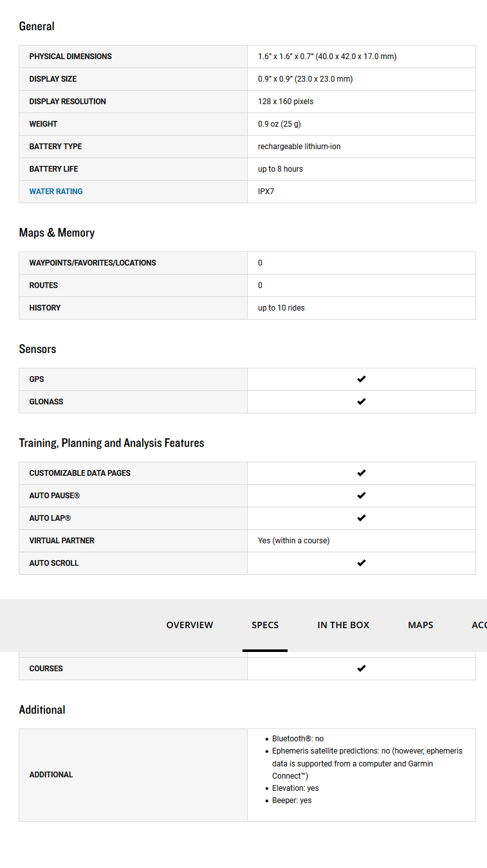Image resolution: width=487 pixels, height=868 pixels.
Task: Click the Battery Life row label
Action: pyautogui.click(x=53, y=169)
